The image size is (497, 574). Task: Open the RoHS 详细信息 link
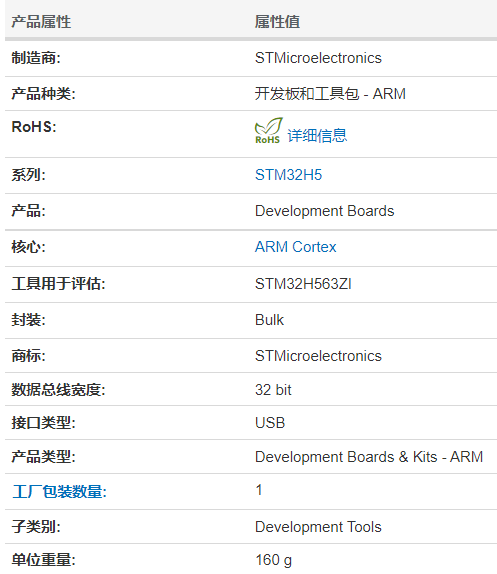[317, 135]
